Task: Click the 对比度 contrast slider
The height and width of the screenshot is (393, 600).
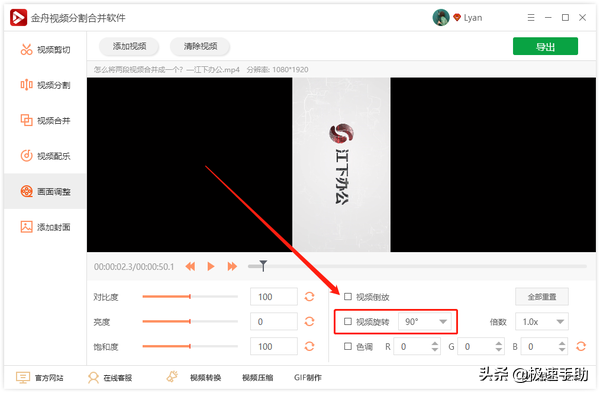Action: [x=190, y=297]
